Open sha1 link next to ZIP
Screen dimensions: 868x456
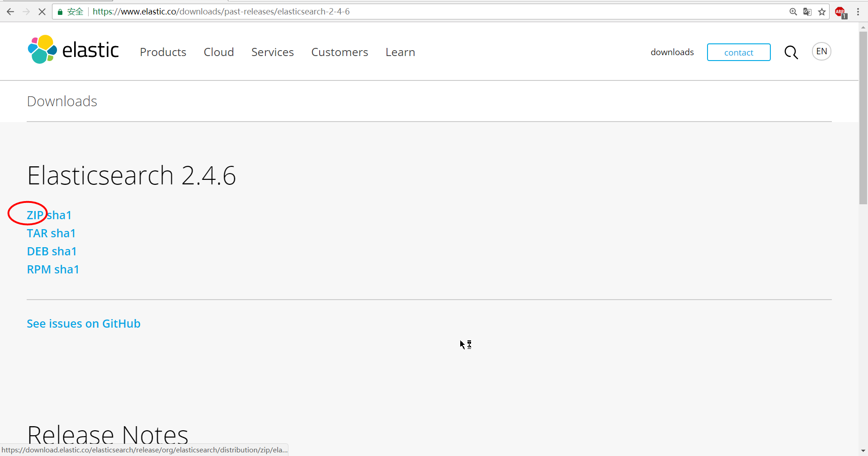pos(59,215)
